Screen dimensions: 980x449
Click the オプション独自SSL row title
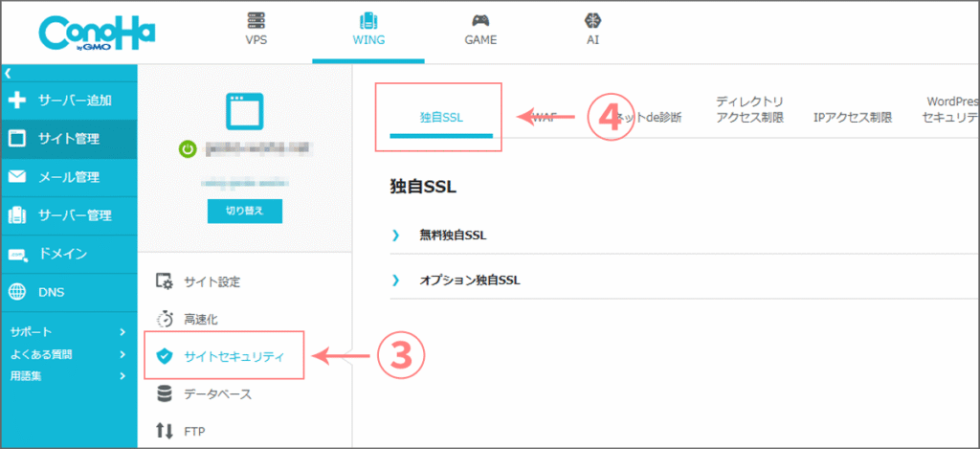pos(470,281)
